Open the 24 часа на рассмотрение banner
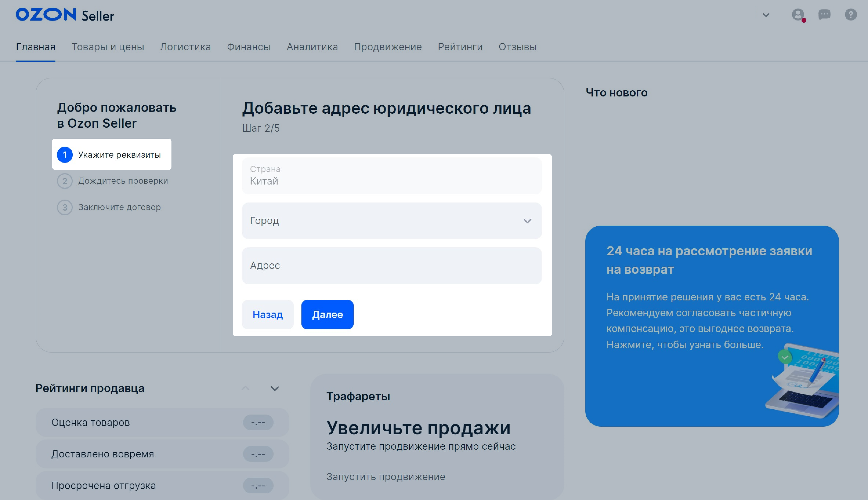 point(712,326)
